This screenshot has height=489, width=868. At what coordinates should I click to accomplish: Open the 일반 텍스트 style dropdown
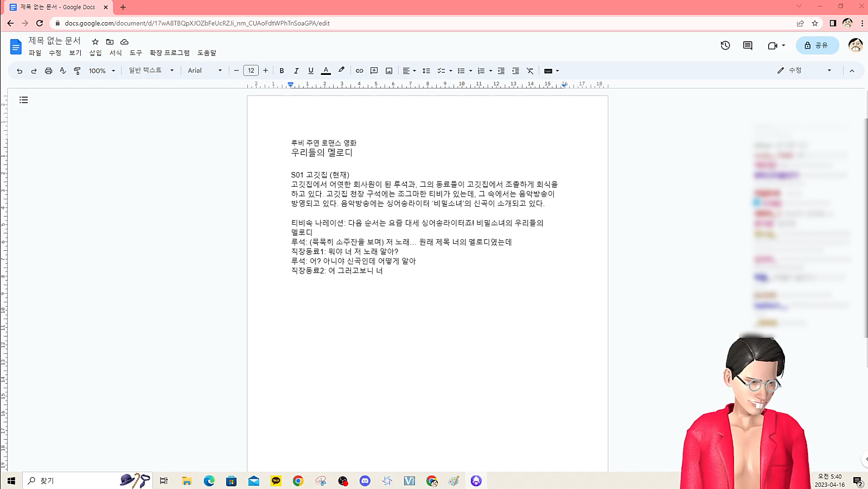coord(151,71)
